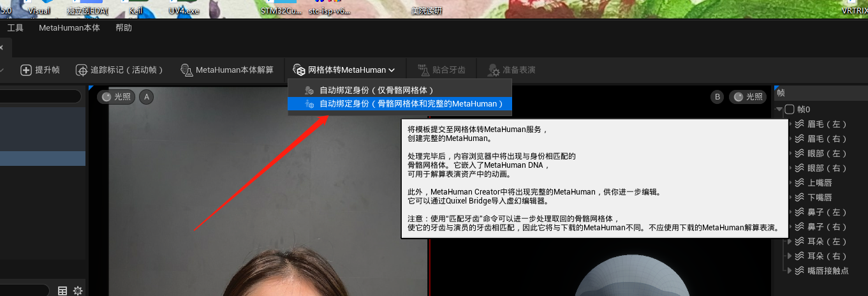868x296 pixels.
Task: Click curve icon beside 耳朵（左）
Action: click(800, 241)
